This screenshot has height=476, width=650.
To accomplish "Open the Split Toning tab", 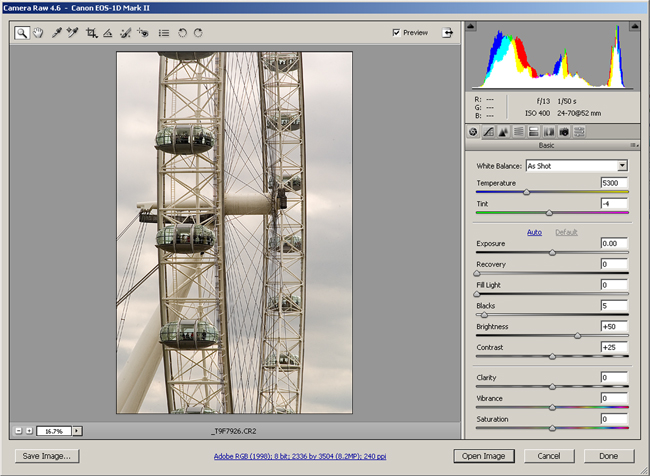I will tap(534, 132).
